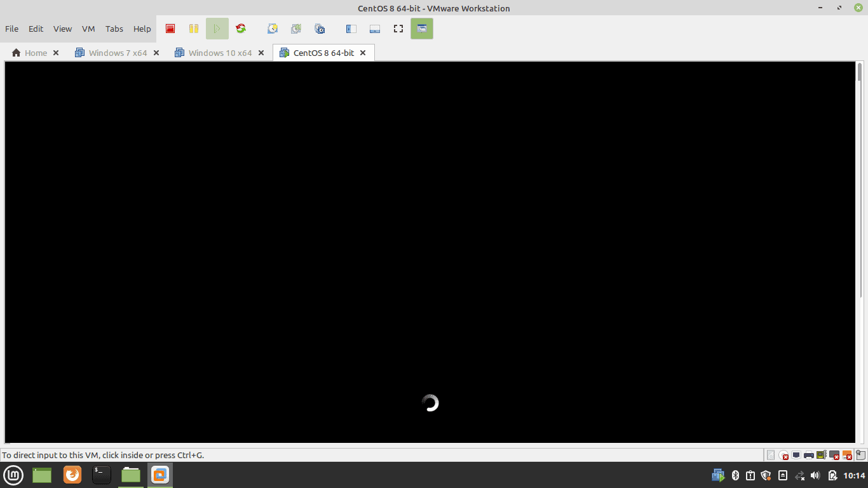Click the VMware tray icon
Screen dimensions: 868x488
(x=719, y=475)
